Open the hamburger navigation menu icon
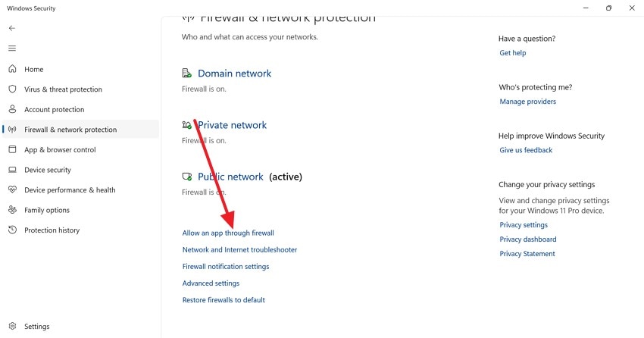Viewport: 644px width, 338px height. point(11,49)
